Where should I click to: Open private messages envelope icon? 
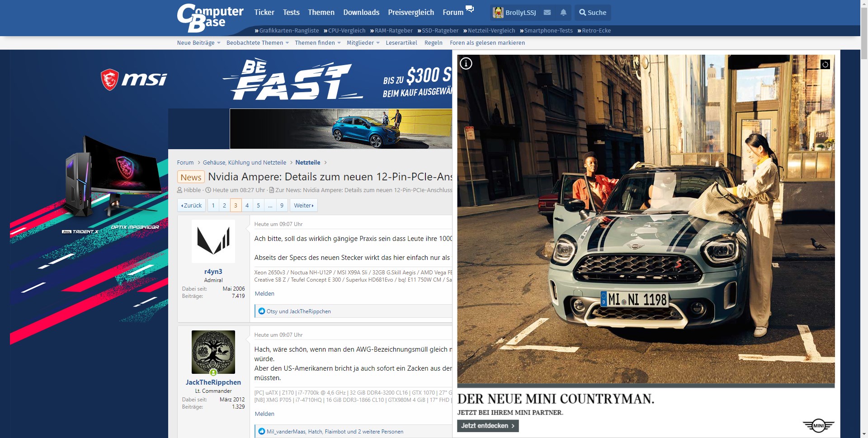(547, 13)
